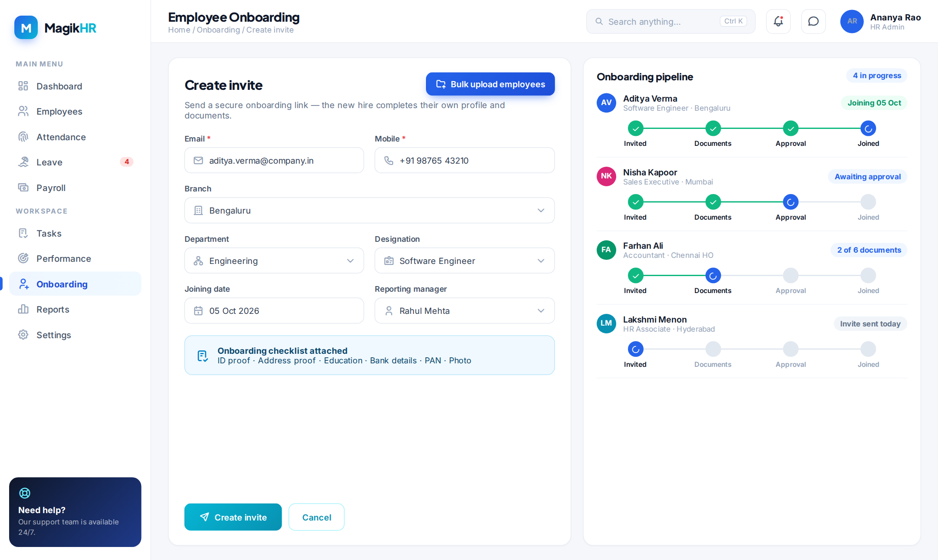Image resolution: width=938 pixels, height=560 pixels.
Task: Click the Email input field
Action: pyautogui.click(x=274, y=161)
